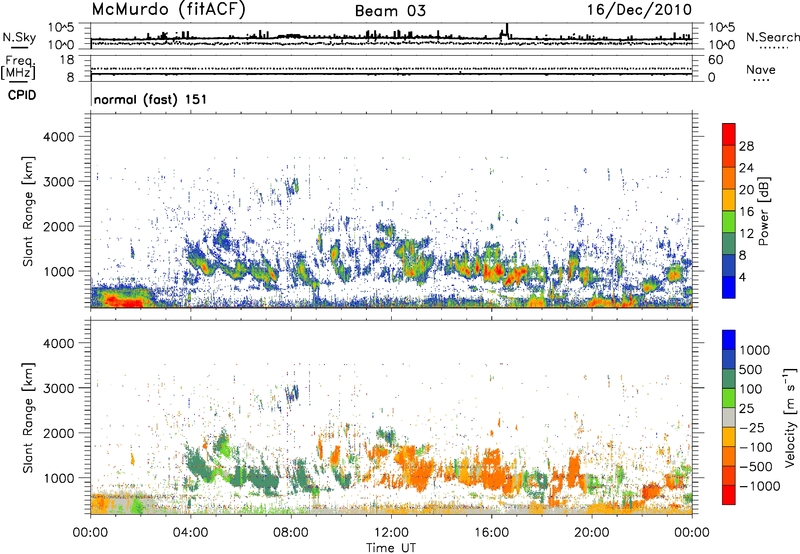Click the light green 12-16 dB Power segment

729,222
